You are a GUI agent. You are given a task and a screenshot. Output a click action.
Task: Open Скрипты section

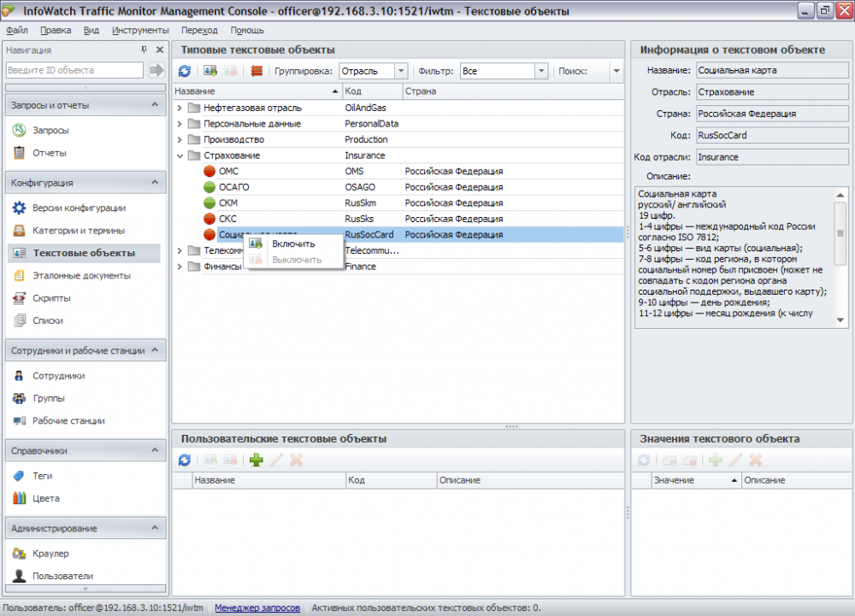52,298
